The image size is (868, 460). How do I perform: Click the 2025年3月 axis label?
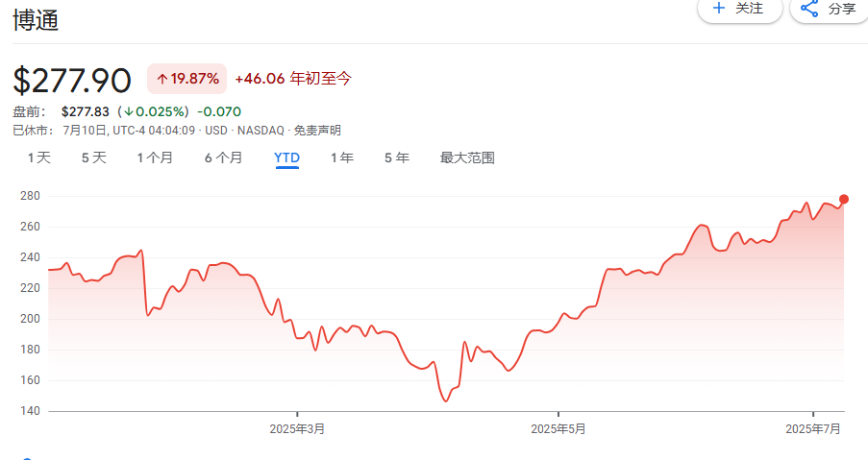(297, 429)
